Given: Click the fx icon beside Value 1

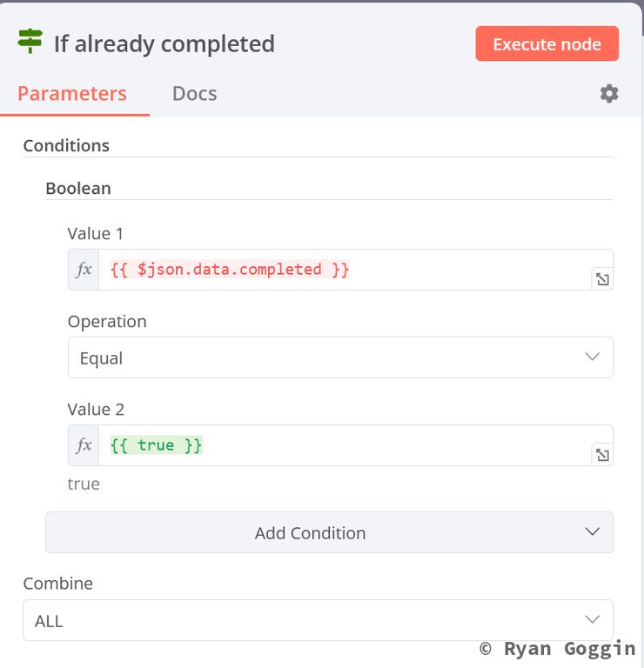Looking at the screenshot, I should 84,270.
